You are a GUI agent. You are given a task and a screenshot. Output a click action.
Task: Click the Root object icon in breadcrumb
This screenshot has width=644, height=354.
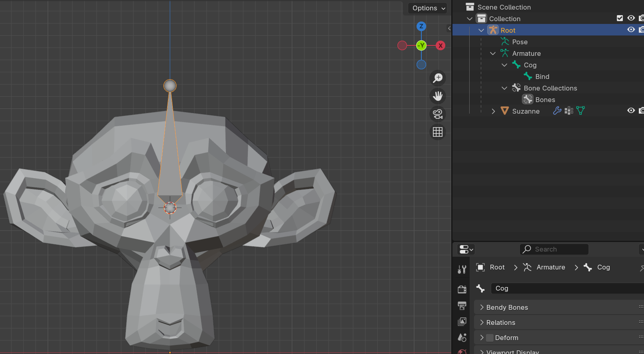[x=480, y=267]
